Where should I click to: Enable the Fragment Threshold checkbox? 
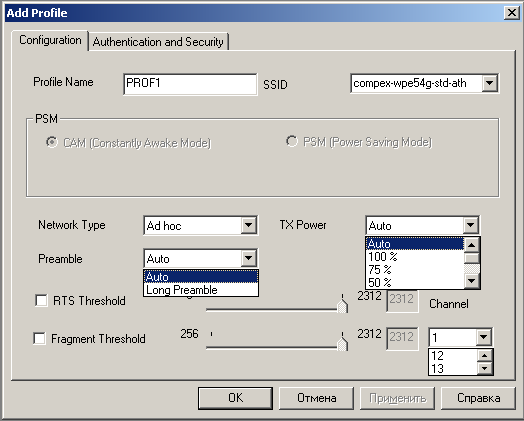pyautogui.click(x=39, y=338)
